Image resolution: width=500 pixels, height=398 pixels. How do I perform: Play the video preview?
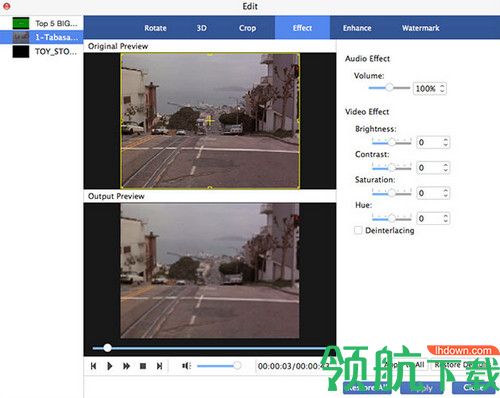[110, 366]
